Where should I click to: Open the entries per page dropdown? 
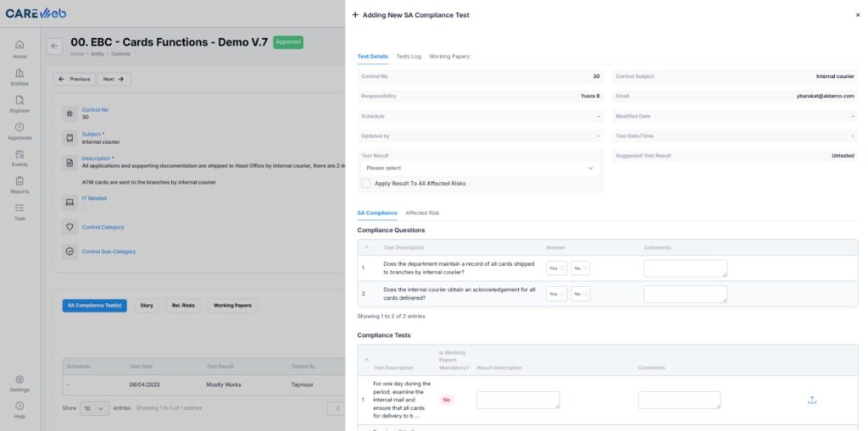[95, 408]
